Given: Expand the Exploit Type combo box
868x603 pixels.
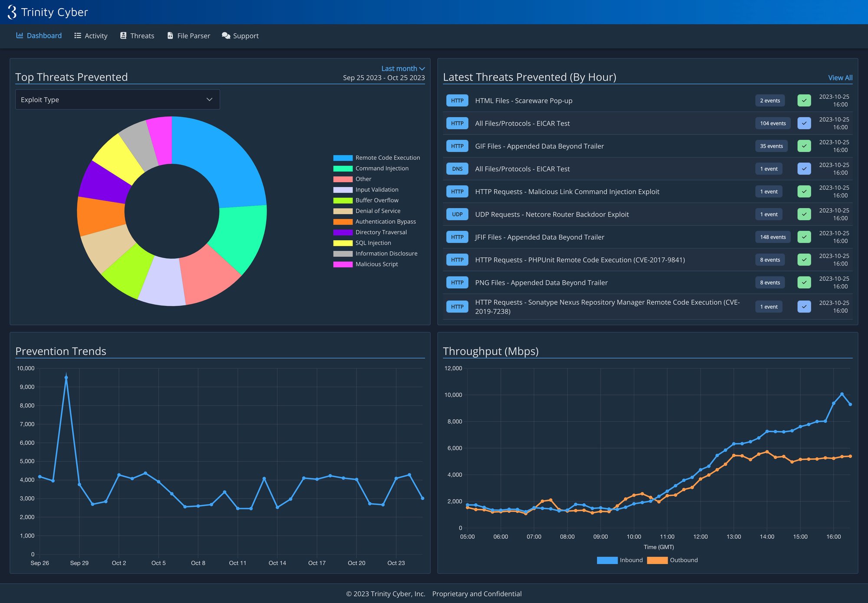Looking at the screenshot, I should click(x=118, y=99).
